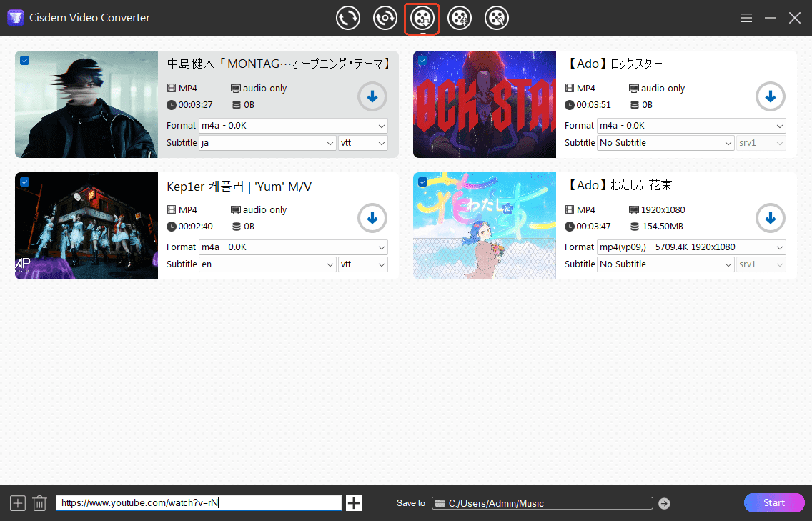Image resolution: width=812 pixels, height=521 pixels.
Task: Click inside the YouTube URL input field
Action: pos(199,502)
